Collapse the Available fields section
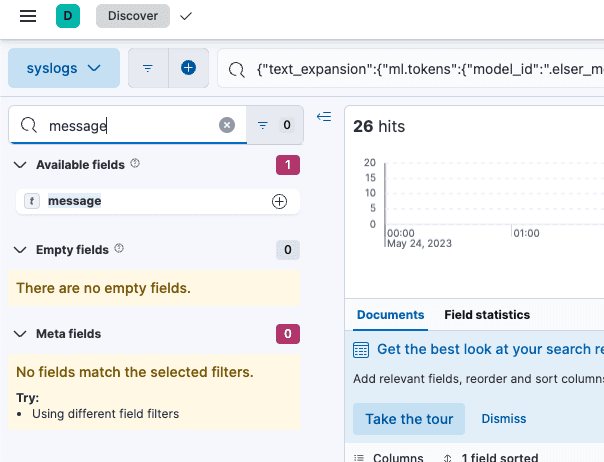 tap(21, 164)
